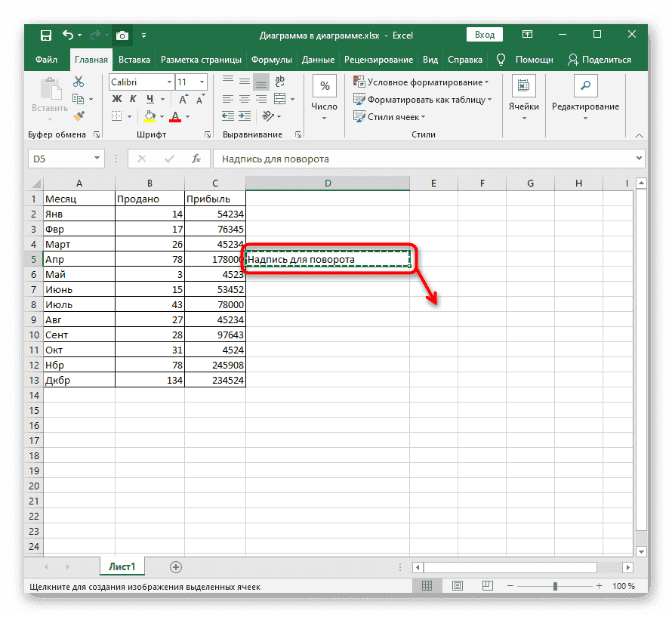The image size is (672, 617).
Task: Click the Wrap Text icon
Action: (x=279, y=82)
